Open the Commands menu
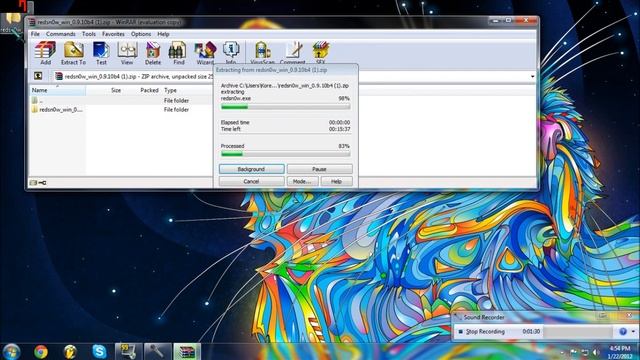The image size is (640, 360). click(x=60, y=34)
